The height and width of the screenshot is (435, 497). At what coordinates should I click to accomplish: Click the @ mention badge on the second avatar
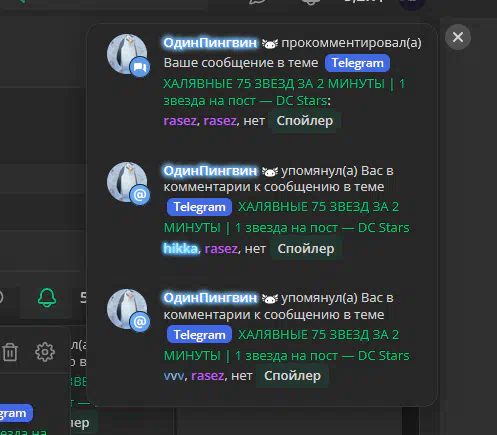pos(140,194)
